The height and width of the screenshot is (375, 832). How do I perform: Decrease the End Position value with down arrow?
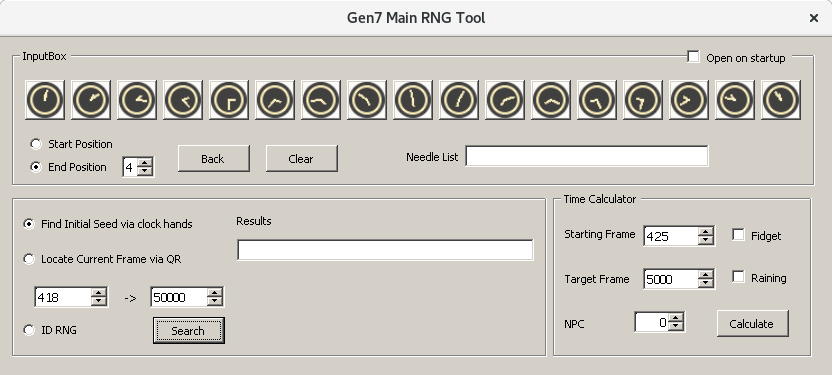145,171
